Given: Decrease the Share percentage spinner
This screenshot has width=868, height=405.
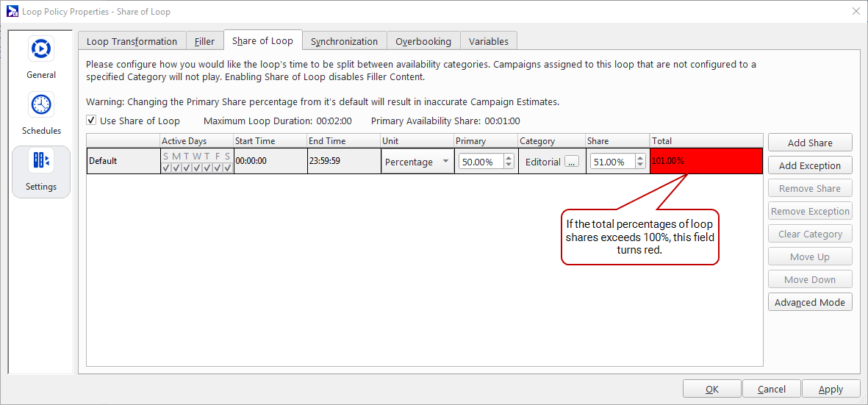Looking at the screenshot, I should tap(640, 165).
